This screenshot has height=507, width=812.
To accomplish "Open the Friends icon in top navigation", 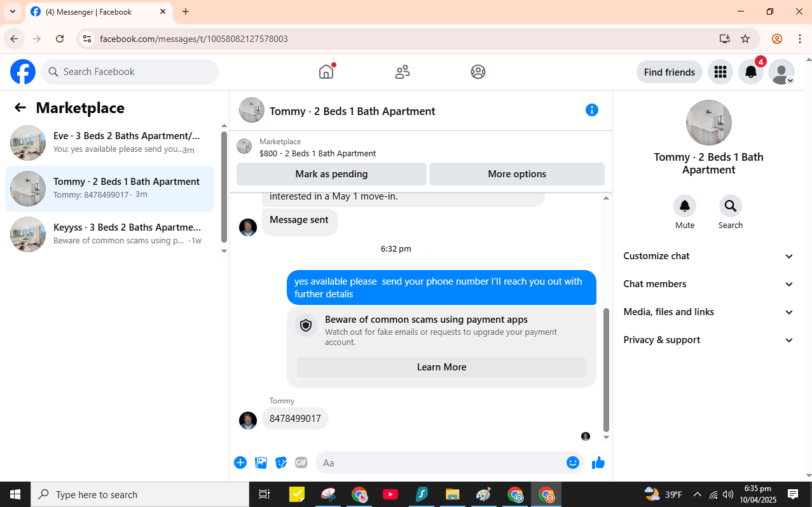I will pos(403,72).
